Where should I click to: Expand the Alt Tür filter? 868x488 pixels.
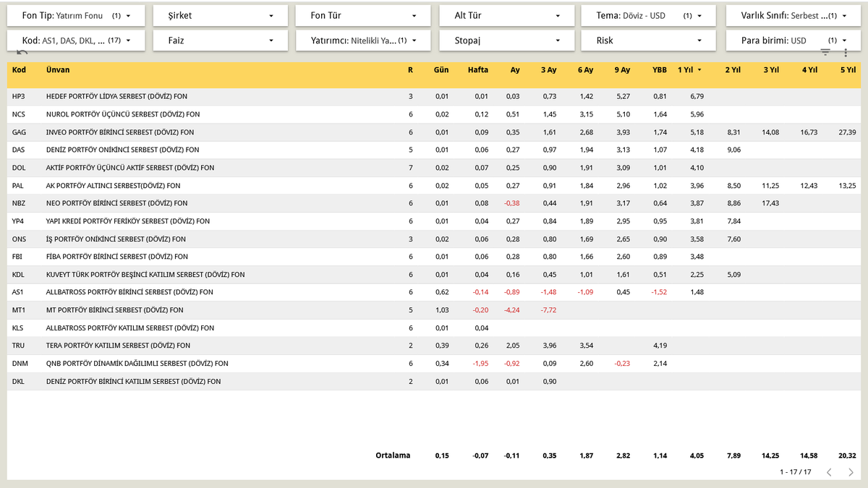coord(507,15)
